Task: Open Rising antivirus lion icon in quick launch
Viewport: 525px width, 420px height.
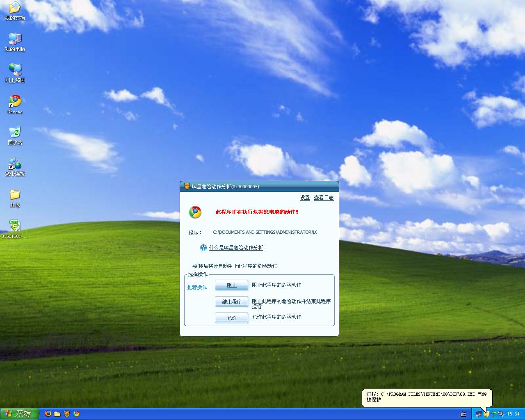Action: pos(67,413)
